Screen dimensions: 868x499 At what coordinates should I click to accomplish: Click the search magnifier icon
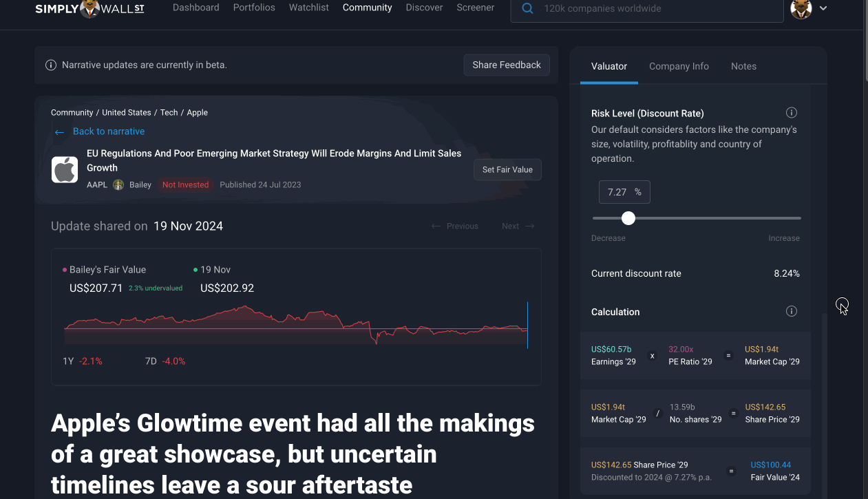point(527,9)
